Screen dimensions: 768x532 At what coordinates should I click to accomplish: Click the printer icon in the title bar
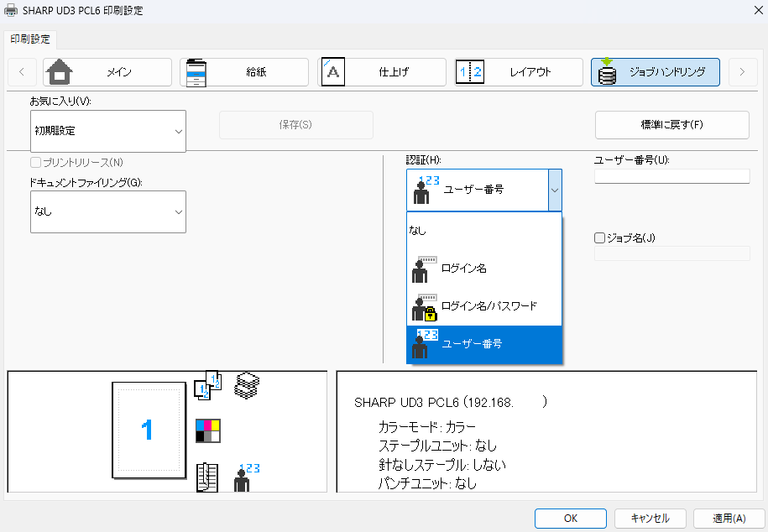11,10
